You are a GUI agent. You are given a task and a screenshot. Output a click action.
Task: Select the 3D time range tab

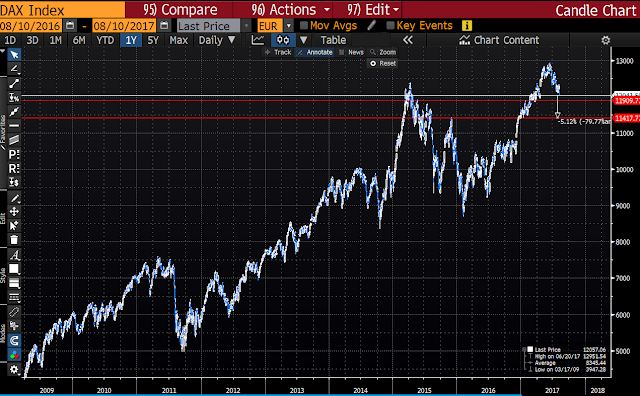(x=32, y=40)
